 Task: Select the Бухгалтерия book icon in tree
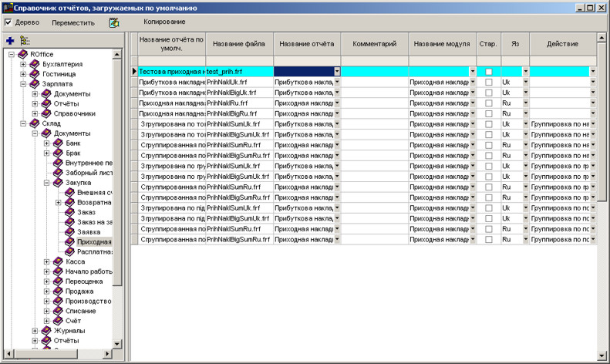coord(34,64)
